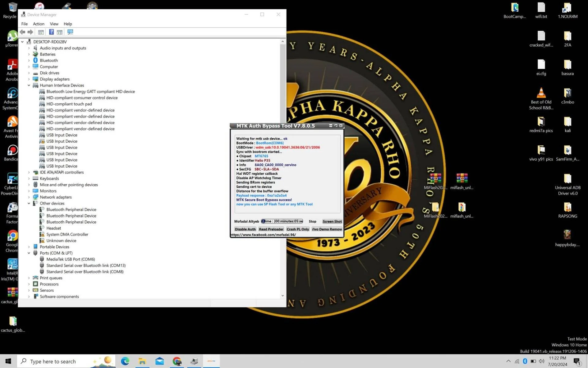Click the Read Preloader button
The width and height of the screenshot is (588, 368).
[x=271, y=229]
